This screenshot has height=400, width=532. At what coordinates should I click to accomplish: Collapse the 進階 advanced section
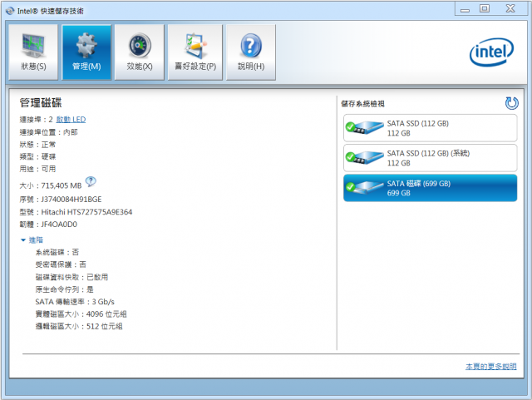tap(32, 240)
